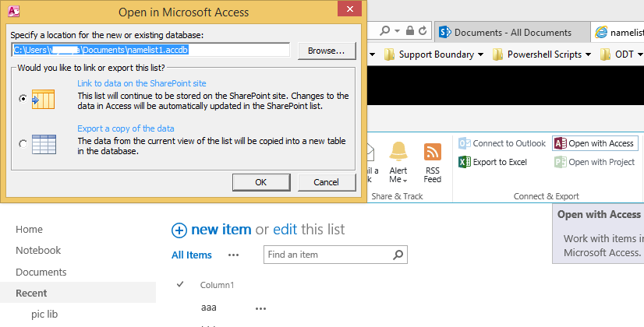Click edit this list link
Viewport: 644px width, 327px height.
pos(285,230)
